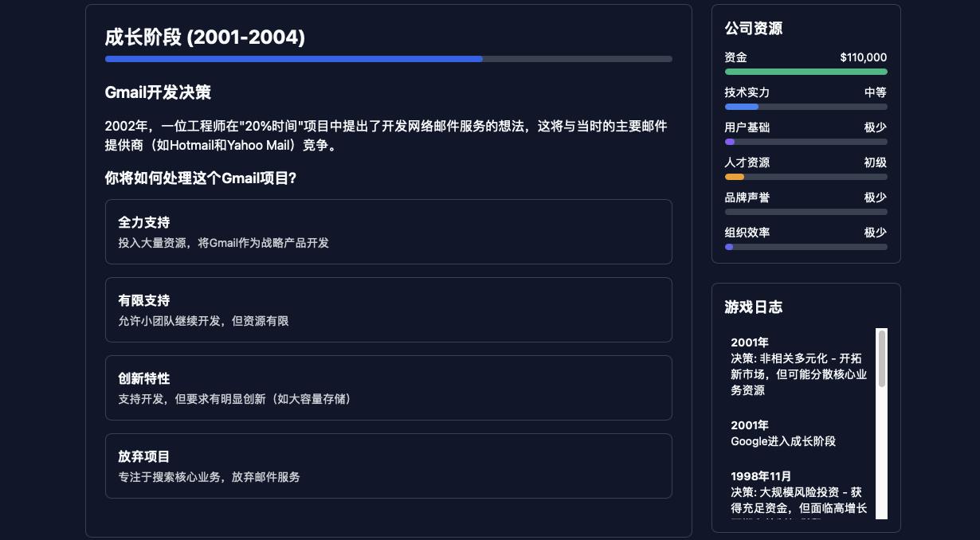Click the game log scrollbar thumb

coord(882,358)
